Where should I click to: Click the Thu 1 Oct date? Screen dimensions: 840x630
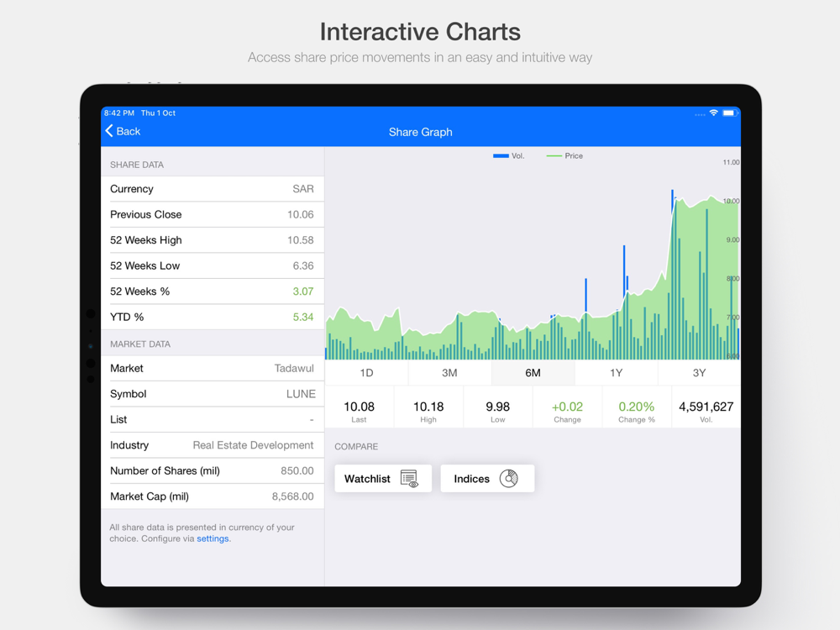tap(158, 113)
